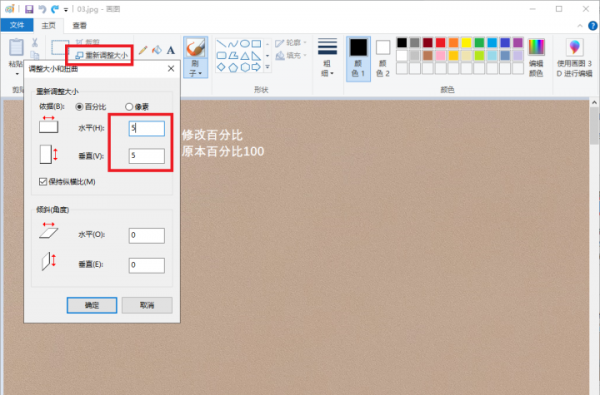Switch to the 查看 tab
Screen dimensions: 600x395
(80, 26)
